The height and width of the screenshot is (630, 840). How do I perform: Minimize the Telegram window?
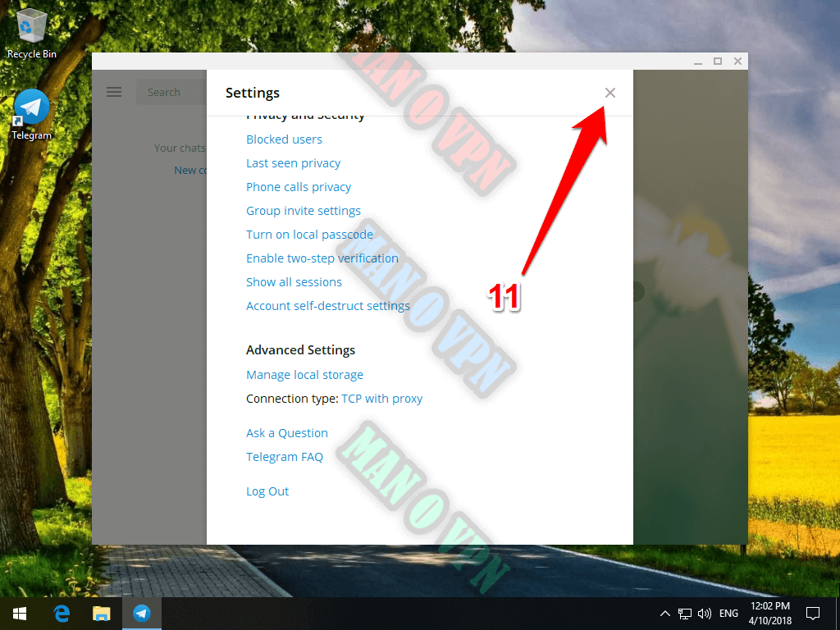pyautogui.click(x=697, y=62)
